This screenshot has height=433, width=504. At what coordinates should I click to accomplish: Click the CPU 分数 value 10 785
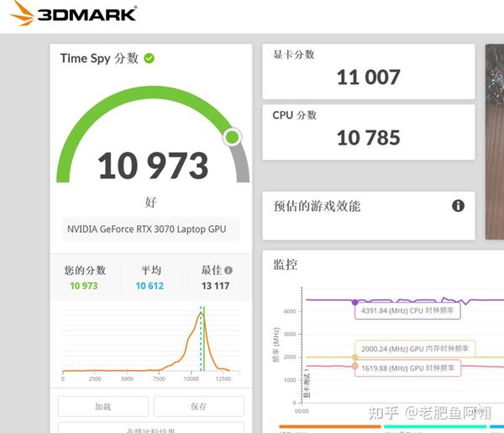coord(369,138)
